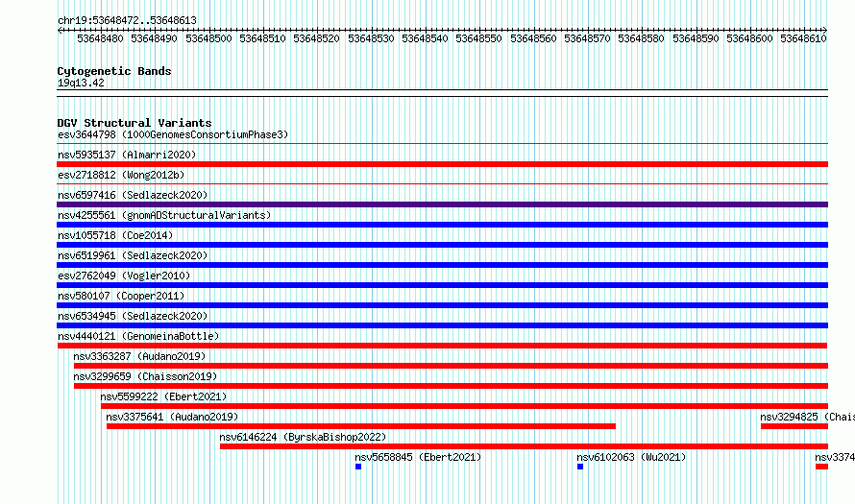Click the small blue nsv5658845 marker
Image resolution: width=855 pixels, height=504 pixels.
(x=358, y=467)
